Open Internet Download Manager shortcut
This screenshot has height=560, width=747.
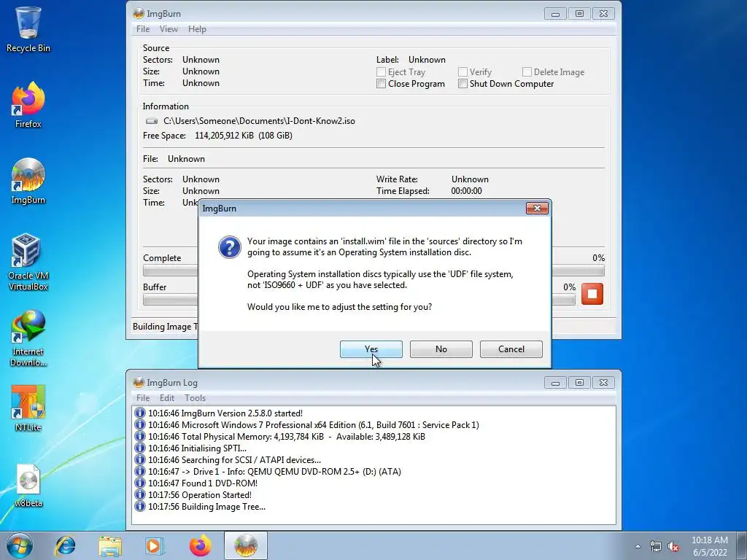[x=28, y=338]
